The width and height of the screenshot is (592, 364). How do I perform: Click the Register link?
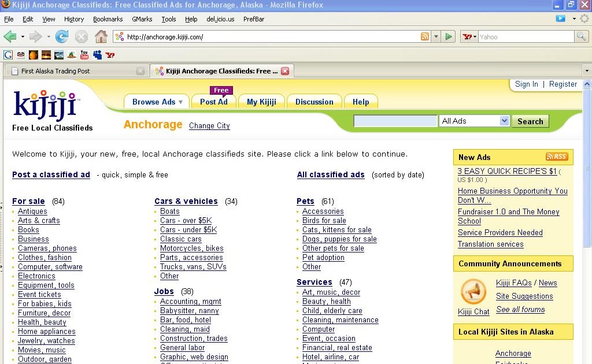(x=563, y=84)
